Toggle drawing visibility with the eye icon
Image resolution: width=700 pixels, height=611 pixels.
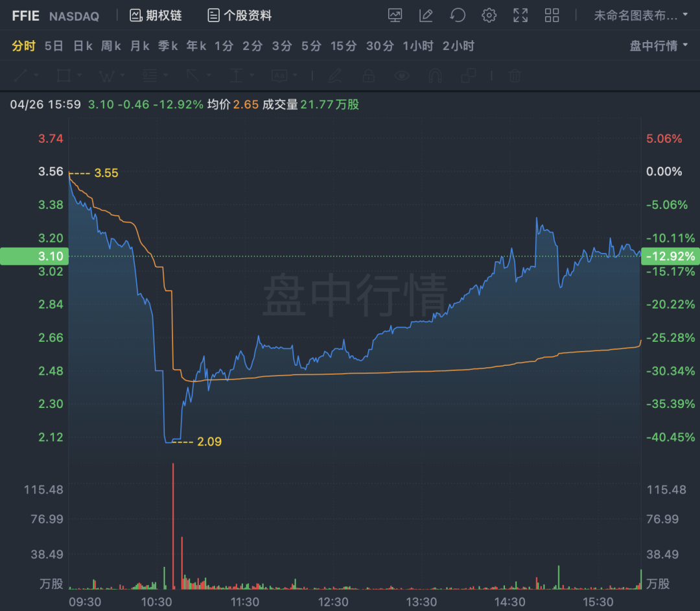[x=401, y=76]
